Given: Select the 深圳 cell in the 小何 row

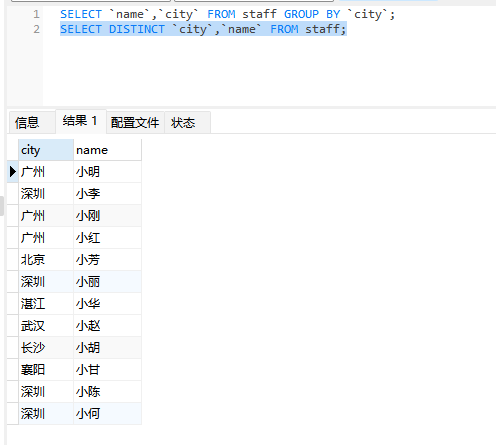Looking at the screenshot, I should (x=46, y=414).
